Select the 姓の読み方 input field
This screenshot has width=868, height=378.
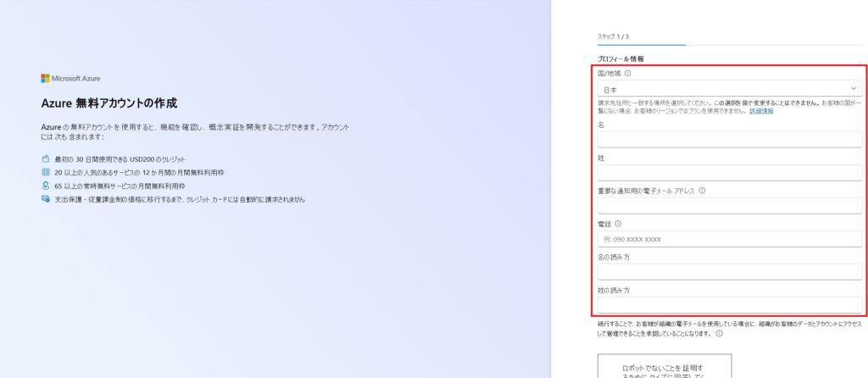pyautogui.click(x=729, y=305)
